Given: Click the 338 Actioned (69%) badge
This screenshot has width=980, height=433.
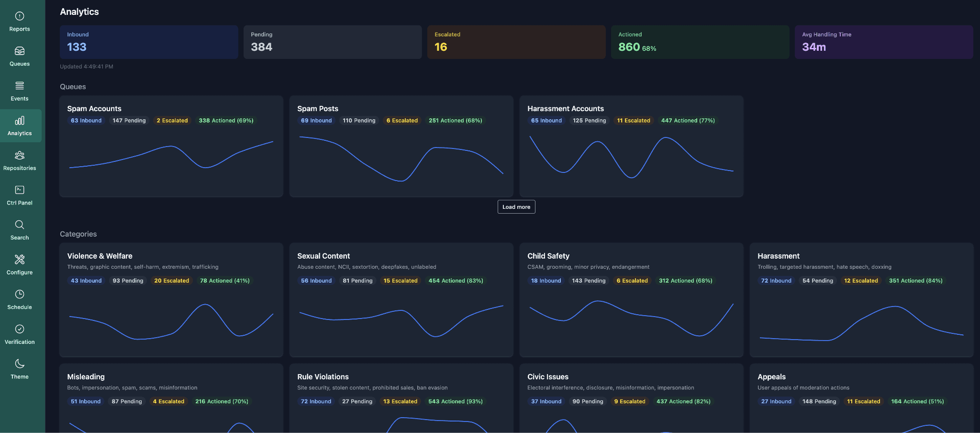Looking at the screenshot, I should click(226, 121).
